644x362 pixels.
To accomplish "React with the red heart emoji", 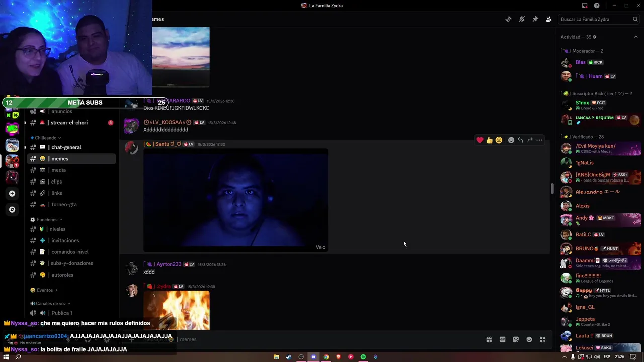I will pyautogui.click(x=480, y=140).
